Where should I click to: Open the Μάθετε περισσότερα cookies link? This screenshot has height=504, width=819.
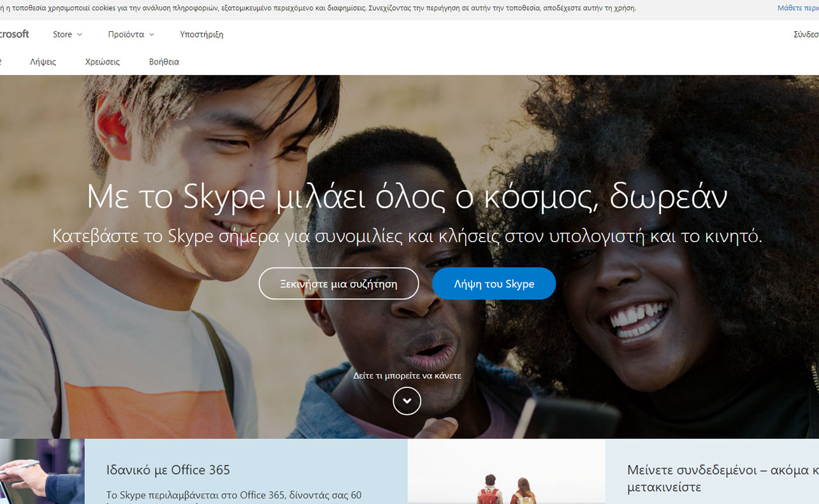point(798,8)
